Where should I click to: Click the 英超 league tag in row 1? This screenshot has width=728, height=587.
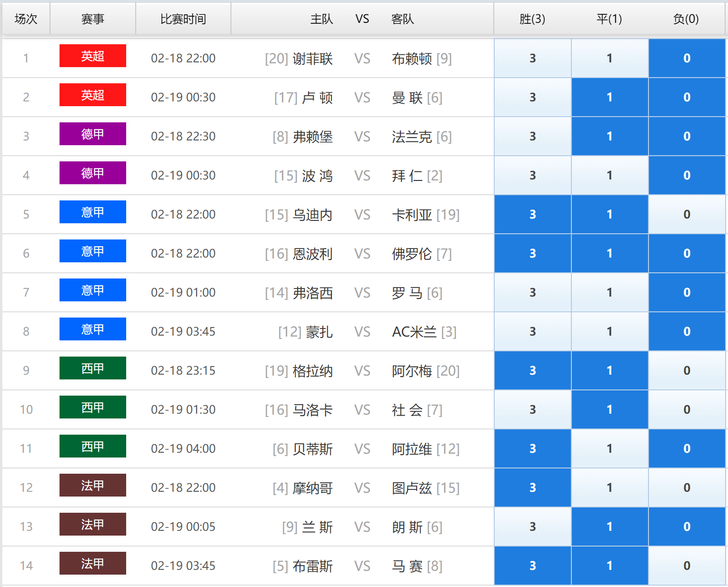[93, 56]
